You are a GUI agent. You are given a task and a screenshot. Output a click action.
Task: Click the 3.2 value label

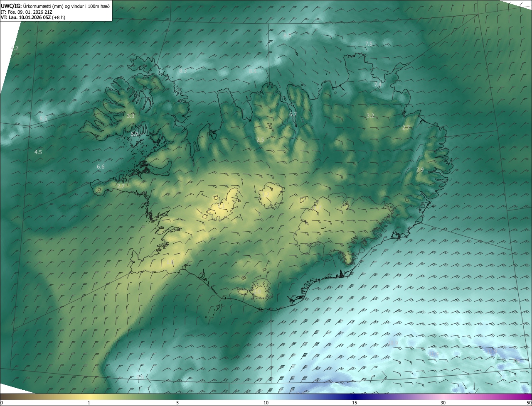(370, 116)
